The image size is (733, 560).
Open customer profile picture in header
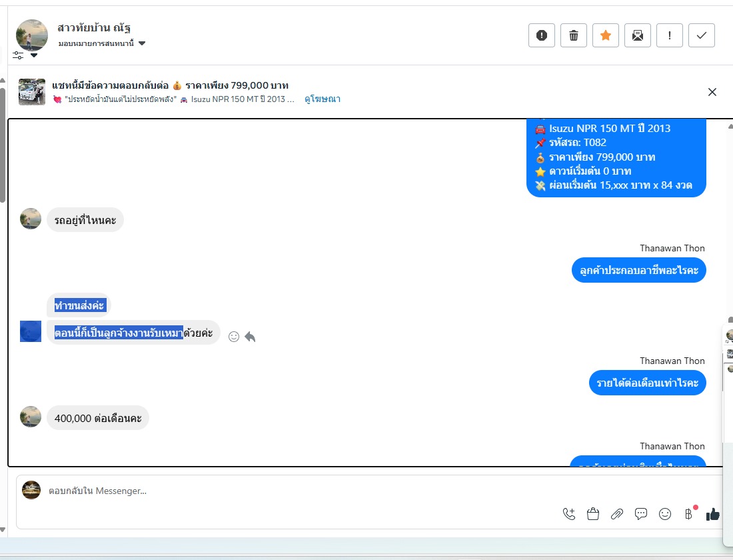point(32,35)
